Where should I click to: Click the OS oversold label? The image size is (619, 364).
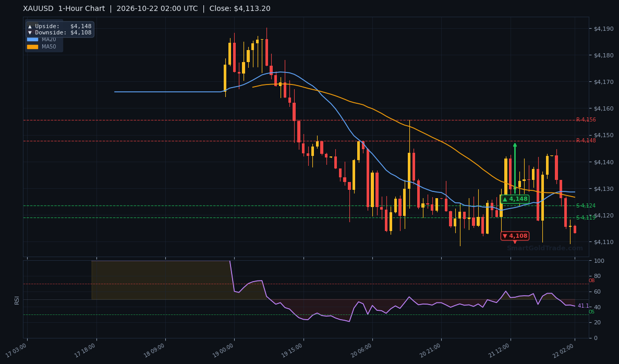click(591, 312)
